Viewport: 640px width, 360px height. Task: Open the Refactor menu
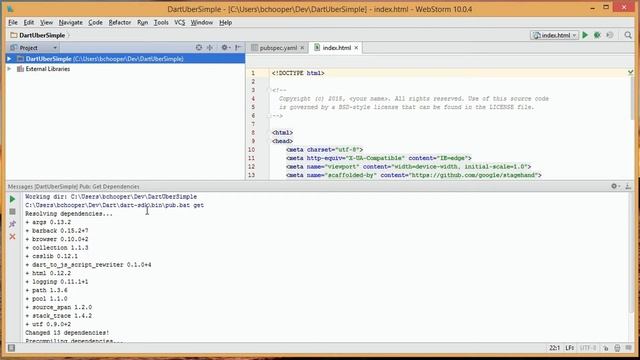(x=120, y=22)
